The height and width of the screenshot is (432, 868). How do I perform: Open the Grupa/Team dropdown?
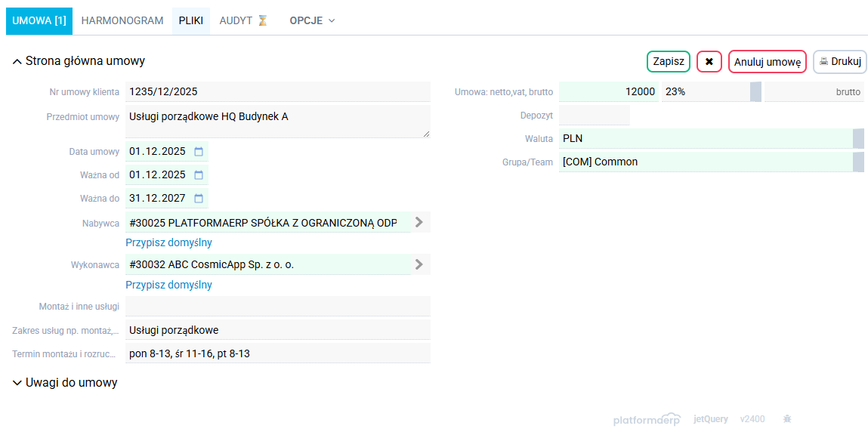point(858,162)
